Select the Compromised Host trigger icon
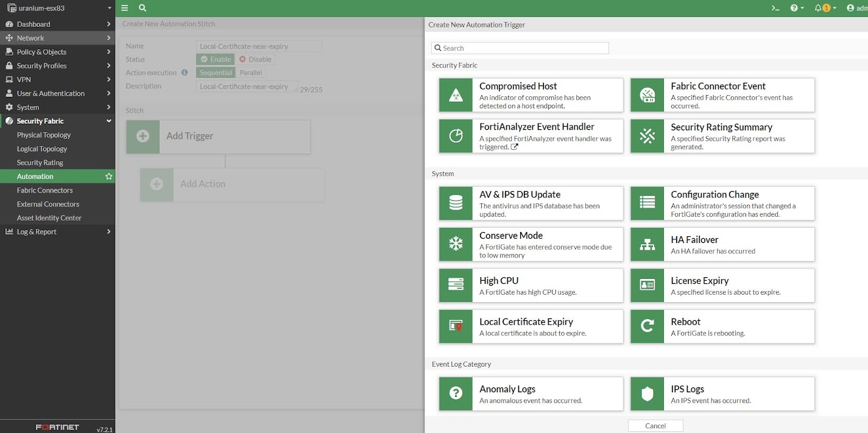This screenshot has width=868, height=433. (x=456, y=95)
